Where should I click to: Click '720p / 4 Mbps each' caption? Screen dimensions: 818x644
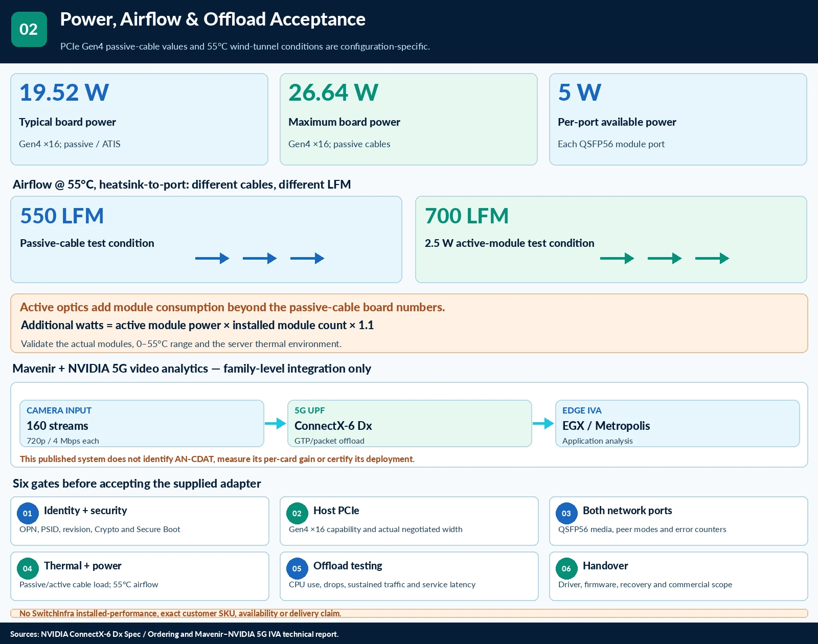coord(63,441)
